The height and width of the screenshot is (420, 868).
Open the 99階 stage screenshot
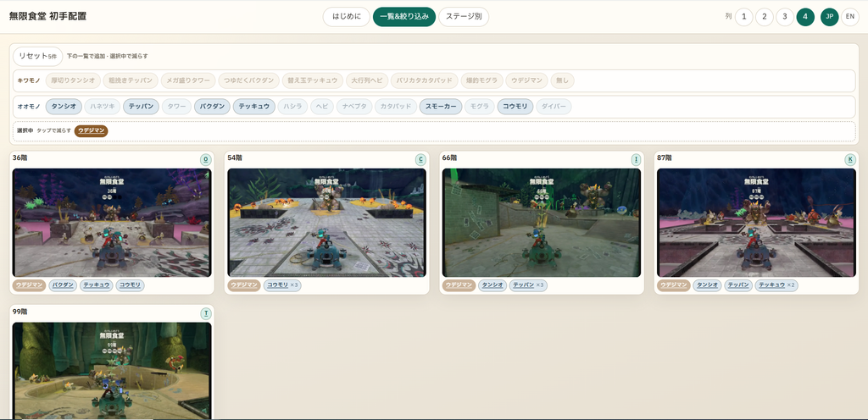point(112,371)
